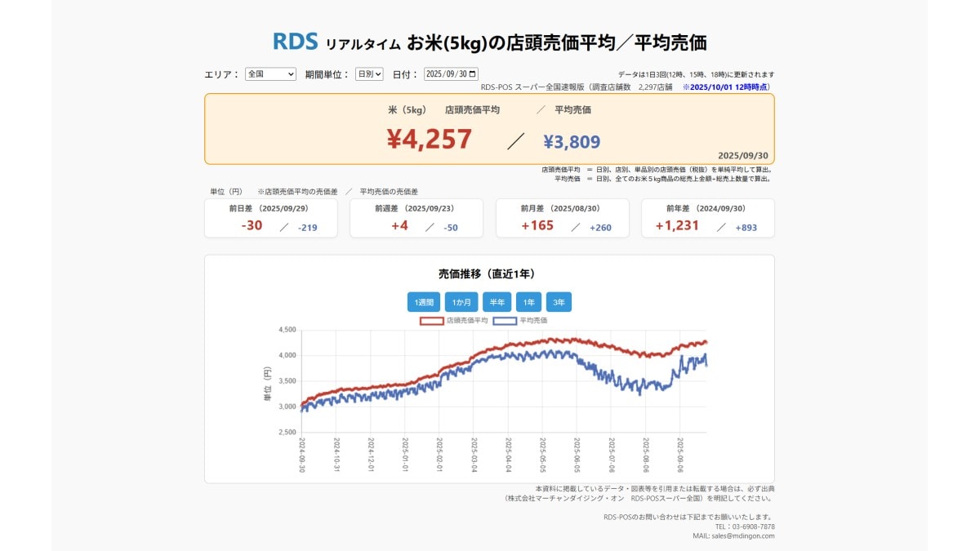Switch chart to the 3年 range

pos(559,302)
